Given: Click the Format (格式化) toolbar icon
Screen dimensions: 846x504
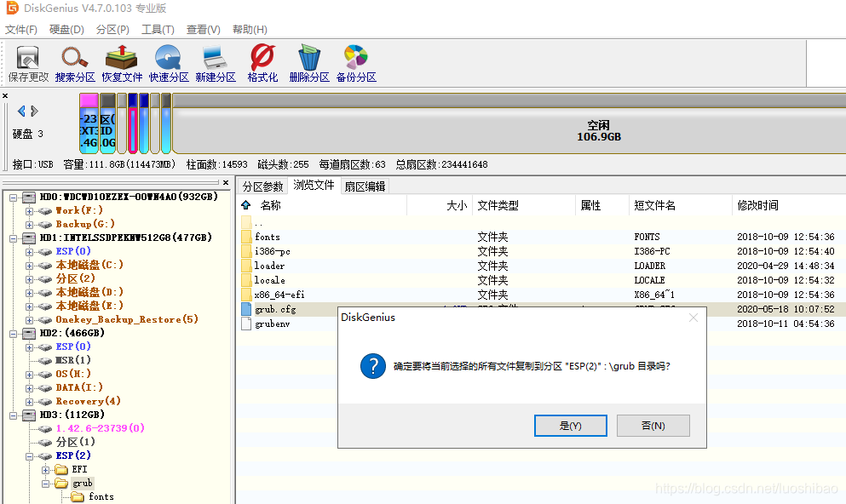Looking at the screenshot, I should (262, 64).
